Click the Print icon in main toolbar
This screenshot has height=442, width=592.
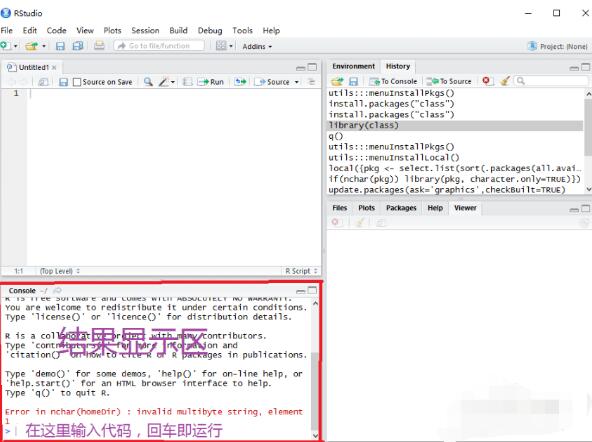point(99,46)
